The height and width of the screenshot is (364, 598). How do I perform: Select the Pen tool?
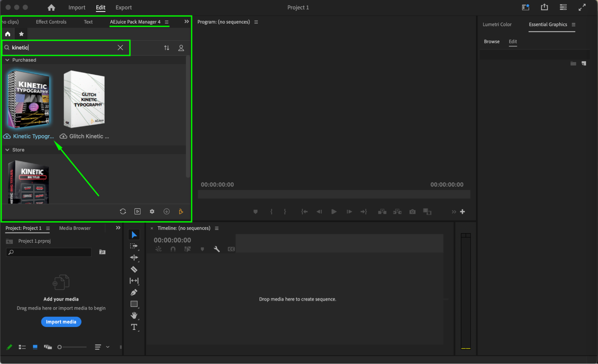pyautogui.click(x=134, y=292)
